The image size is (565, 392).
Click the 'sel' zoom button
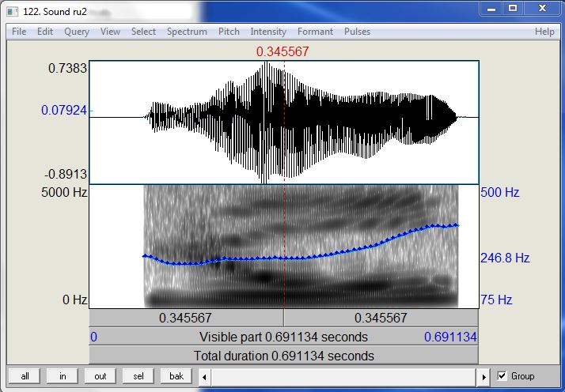click(x=138, y=376)
